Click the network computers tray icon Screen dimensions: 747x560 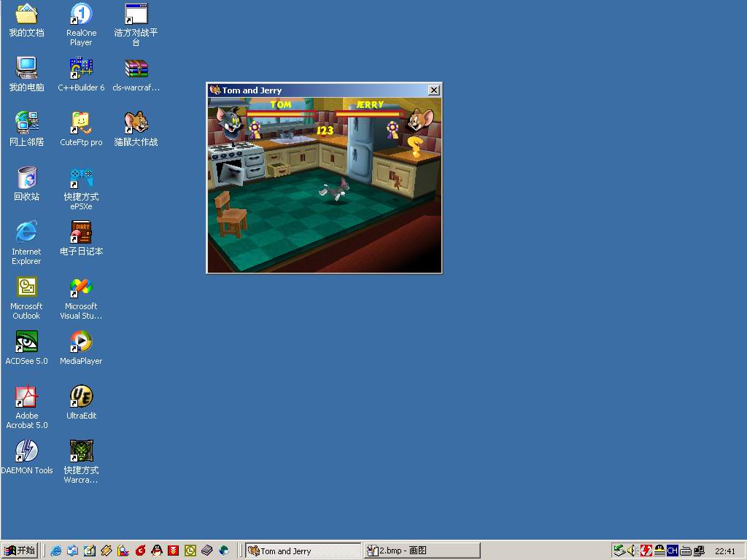pos(699,551)
